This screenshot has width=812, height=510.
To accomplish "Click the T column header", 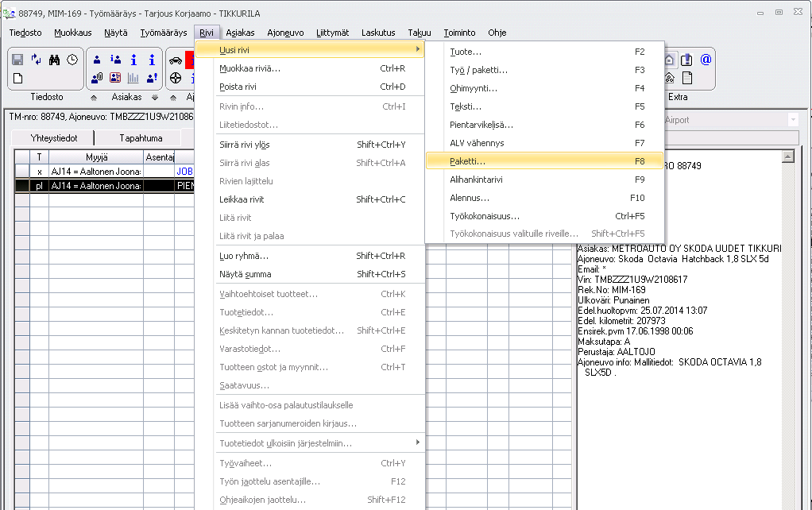I will pyautogui.click(x=40, y=156).
